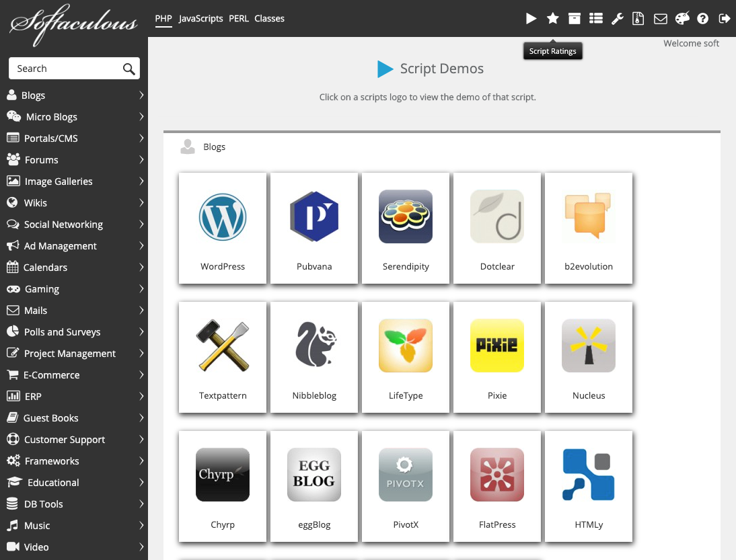Viewport: 736px width, 560px height.
Task: Open the PERL section
Action: tap(239, 18)
